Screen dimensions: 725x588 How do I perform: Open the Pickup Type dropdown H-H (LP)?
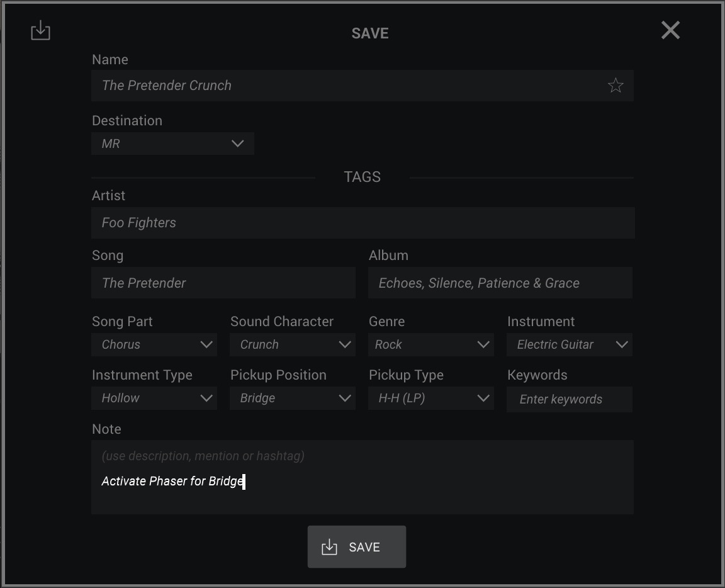tap(431, 399)
